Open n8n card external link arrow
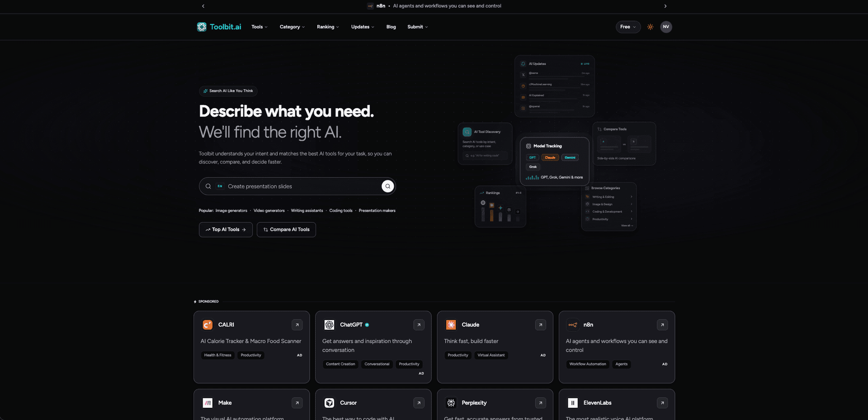The image size is (868, 420). [x=662, y=325]
